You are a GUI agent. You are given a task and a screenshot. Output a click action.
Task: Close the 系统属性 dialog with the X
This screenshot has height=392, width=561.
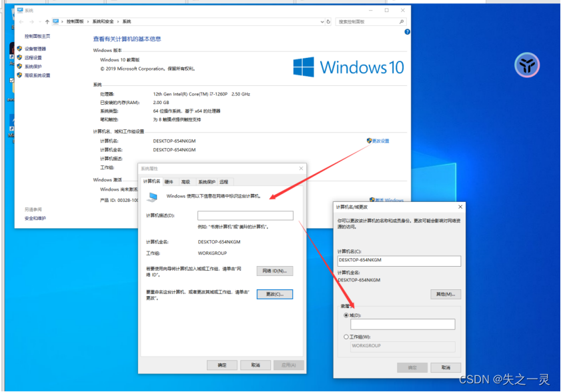[x=301, y=169]
